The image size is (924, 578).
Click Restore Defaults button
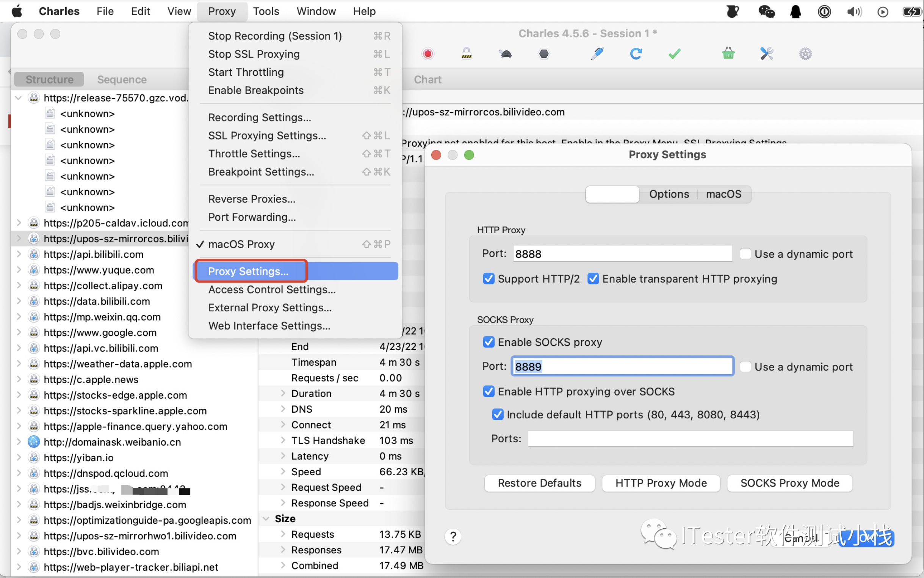pyautogui.click(x=539, y=483)
